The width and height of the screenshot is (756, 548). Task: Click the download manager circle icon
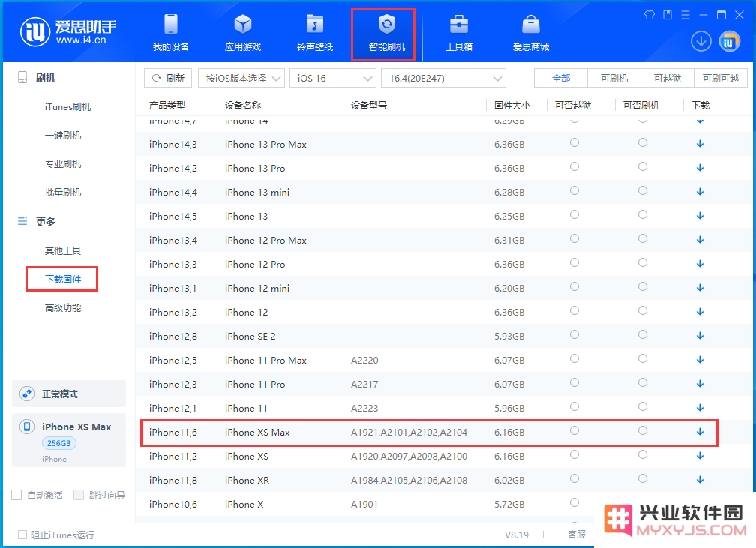click(700, 41)
